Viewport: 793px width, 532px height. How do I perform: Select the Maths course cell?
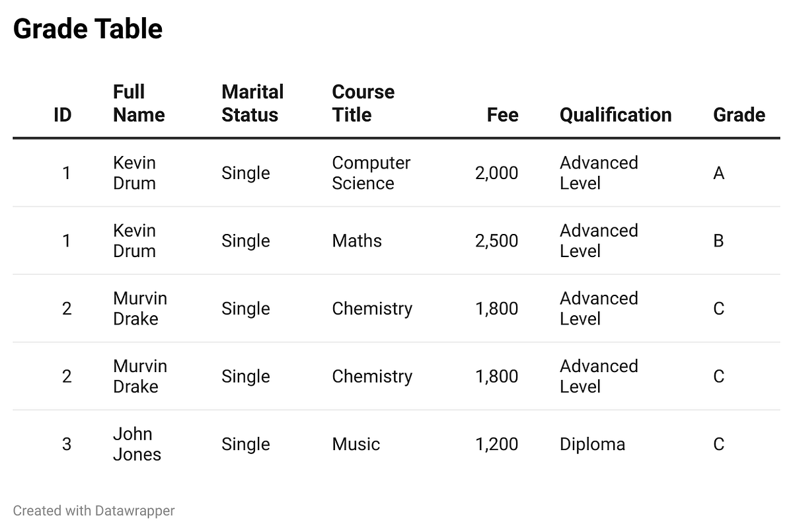(357, 241)
